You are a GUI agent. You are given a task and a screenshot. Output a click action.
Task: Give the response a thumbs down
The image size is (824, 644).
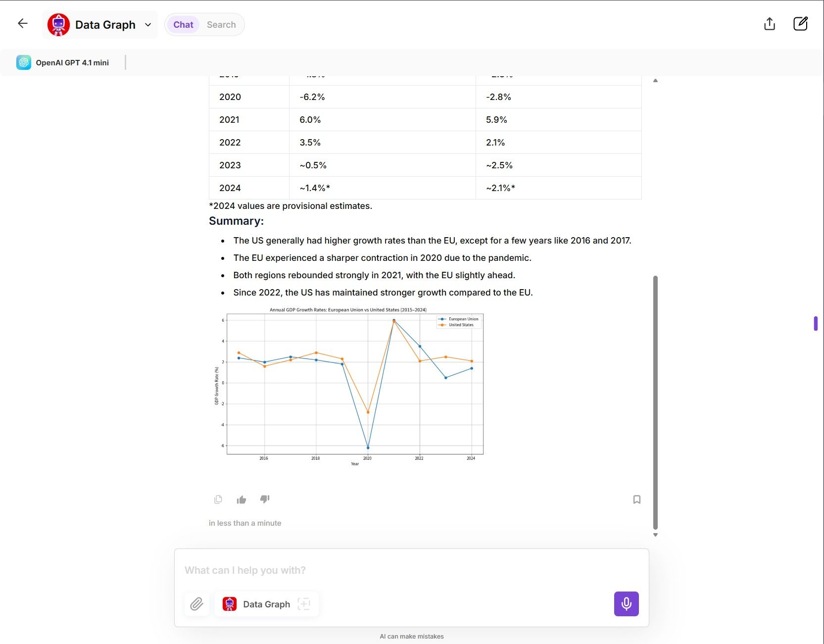(265, 499)
